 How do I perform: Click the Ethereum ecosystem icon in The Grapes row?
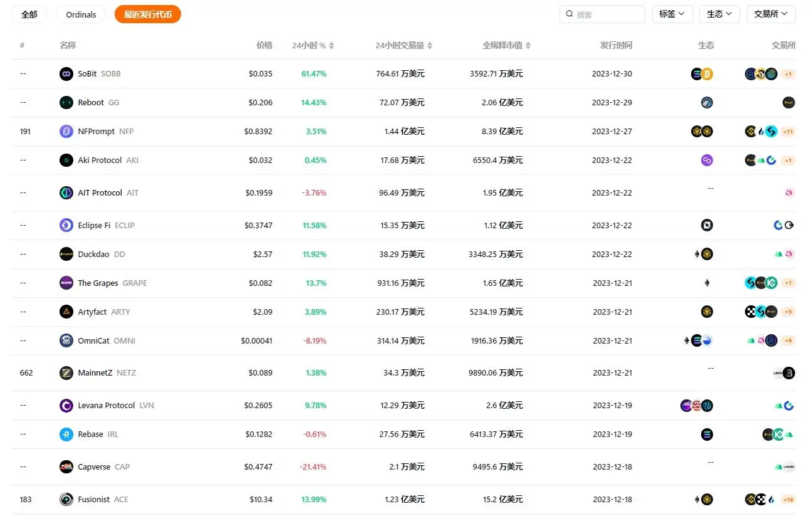(707, 283)
